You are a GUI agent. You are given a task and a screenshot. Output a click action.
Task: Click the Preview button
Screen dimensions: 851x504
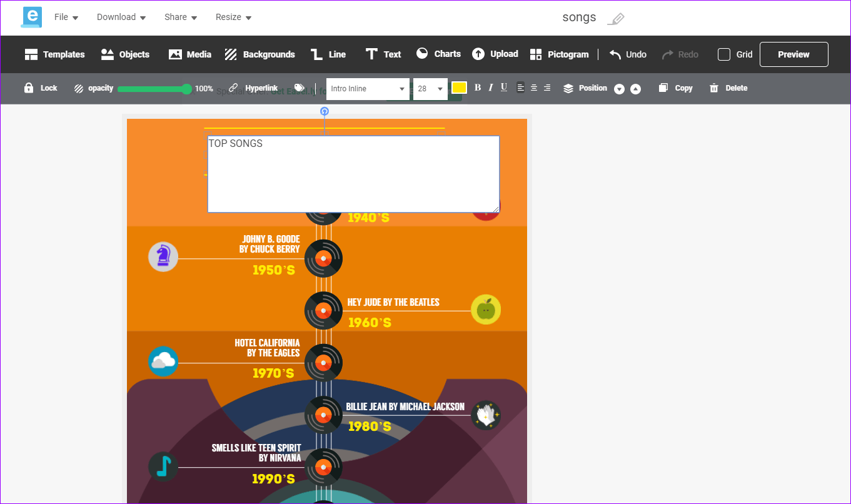point(793,54)
